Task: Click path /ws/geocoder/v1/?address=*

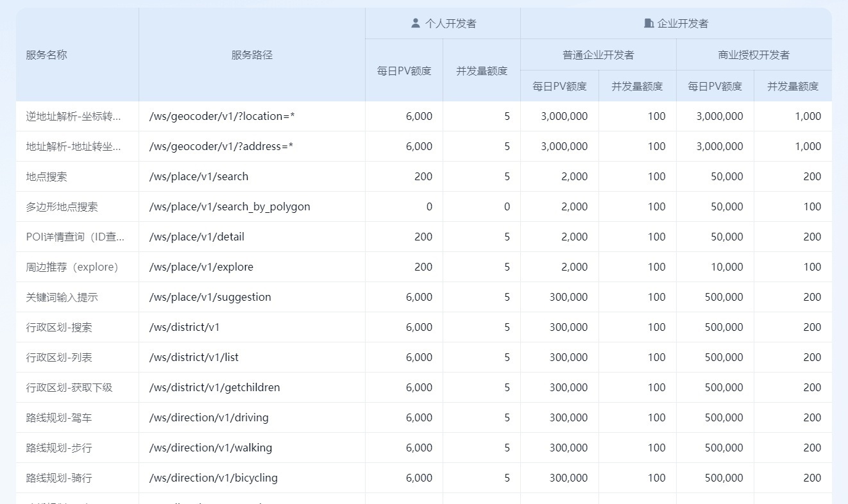Action: point(221,146)
